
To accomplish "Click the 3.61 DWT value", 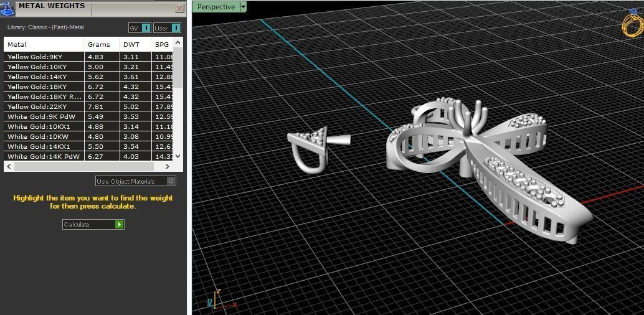I will pyautogui.click(x=131, y=77).
